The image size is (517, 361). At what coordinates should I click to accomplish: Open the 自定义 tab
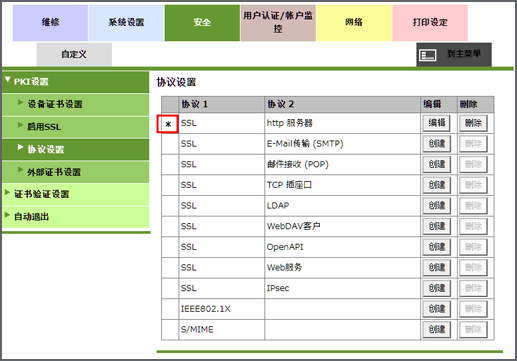(74, 54)
